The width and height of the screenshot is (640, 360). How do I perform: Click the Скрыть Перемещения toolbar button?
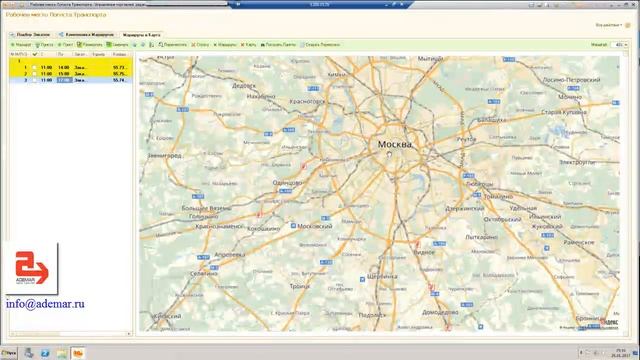click(x=320, y=44)
